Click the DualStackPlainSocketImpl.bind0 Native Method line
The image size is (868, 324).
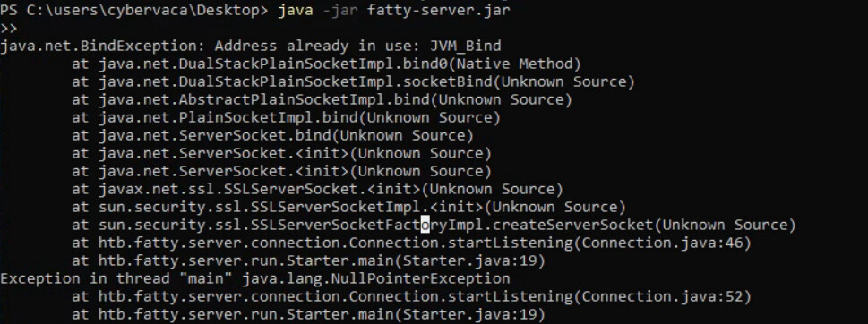click(x=327, y=64)
